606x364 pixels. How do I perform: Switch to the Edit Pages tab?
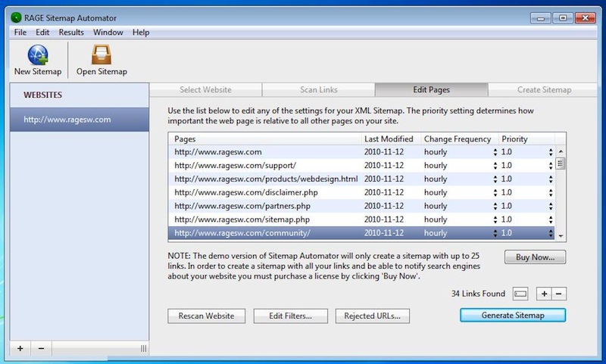pos(431,89)
